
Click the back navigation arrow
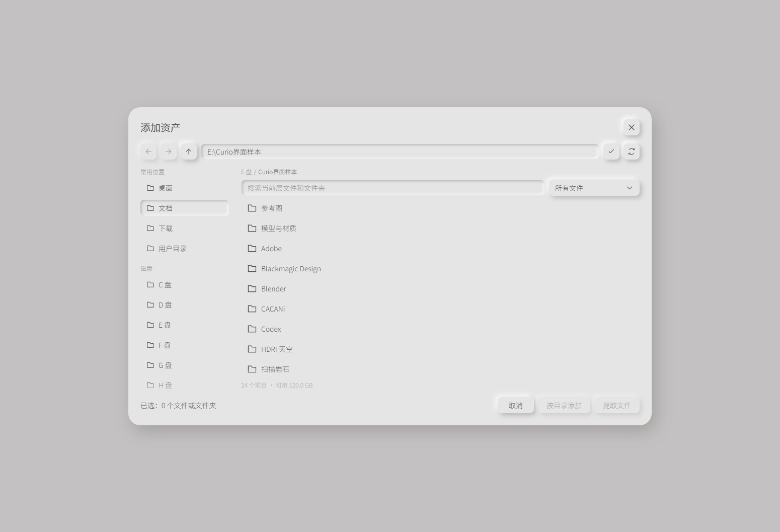(148, 151)
